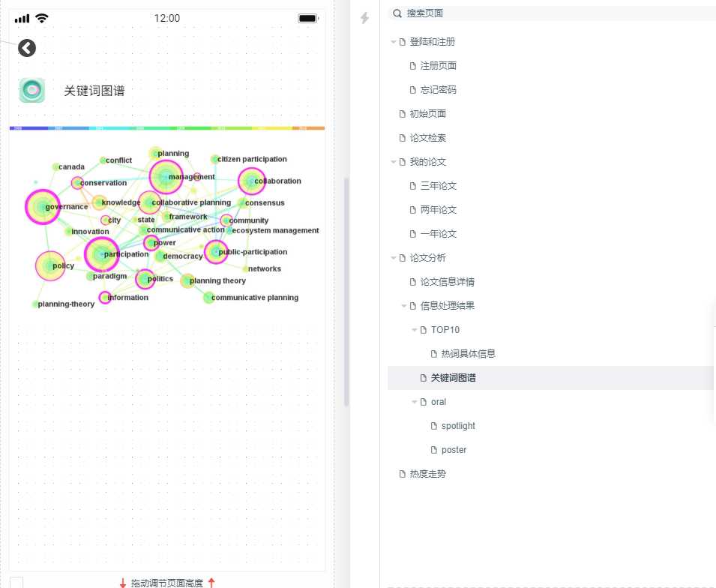Viewport: 716px width, 588px height.
Task: Click the page icon beside 三年论文
Action: point(413,186)
